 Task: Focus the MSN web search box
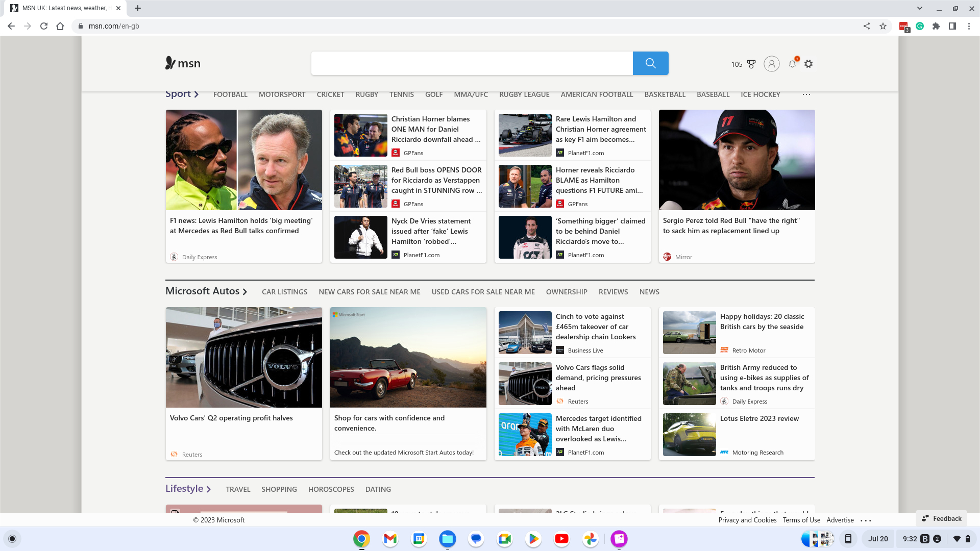coord(472,63)
